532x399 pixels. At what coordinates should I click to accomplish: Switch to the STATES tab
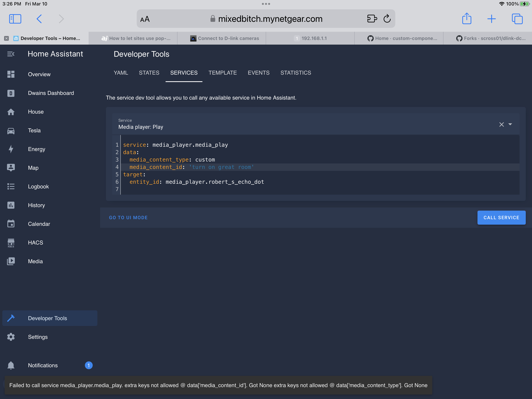149,73
